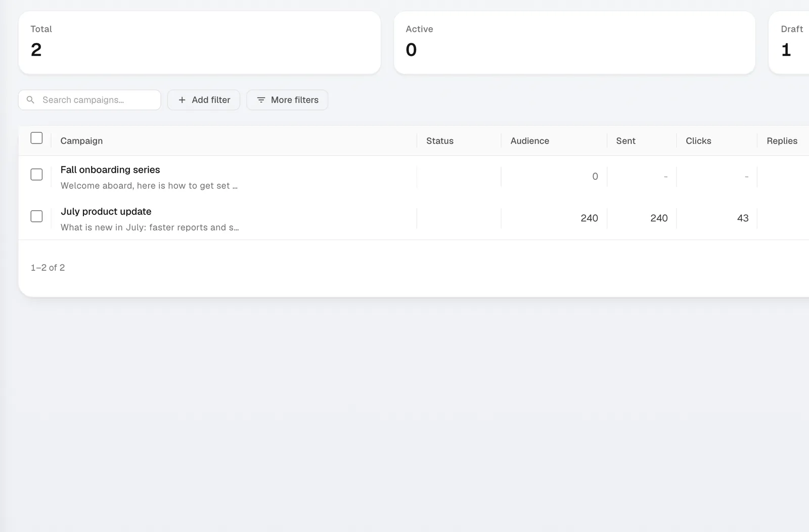
Task: Select the Active campaigns stat card
Action: [x=574, y=42]
